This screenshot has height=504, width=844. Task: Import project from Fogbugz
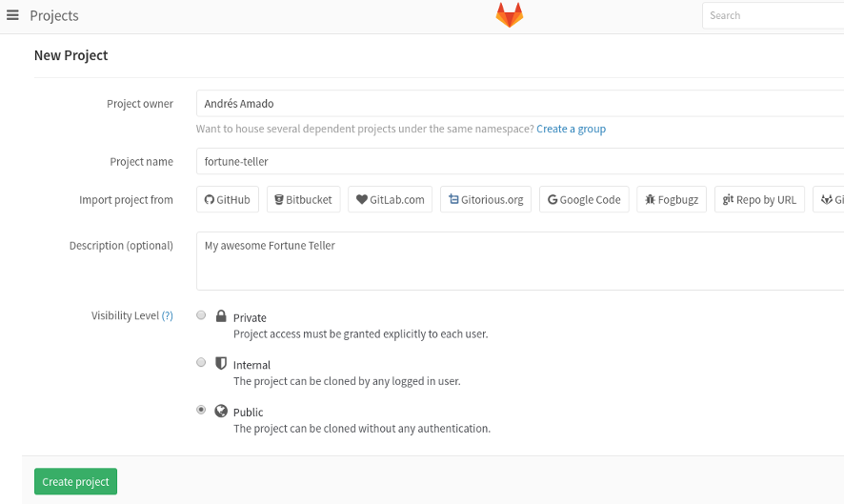672,199
